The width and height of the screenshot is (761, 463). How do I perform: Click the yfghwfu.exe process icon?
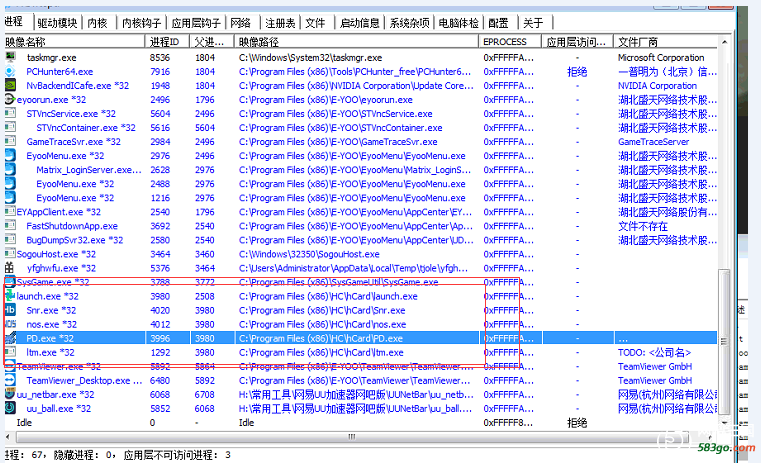[10, 268]
